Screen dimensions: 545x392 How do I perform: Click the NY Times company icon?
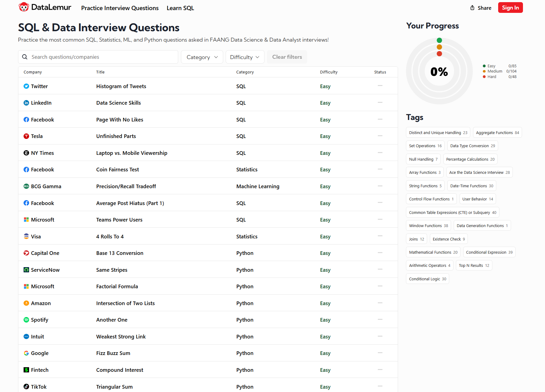(26, 153)
